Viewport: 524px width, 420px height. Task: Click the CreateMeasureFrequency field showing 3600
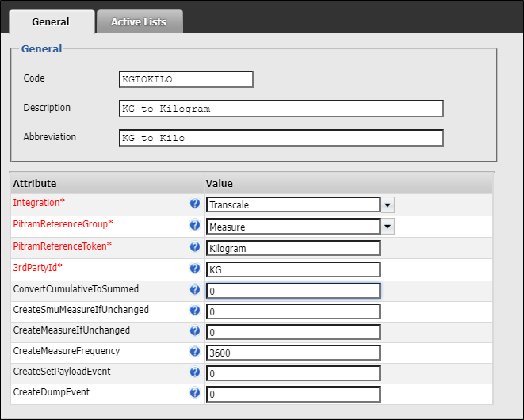pos(293,353)
